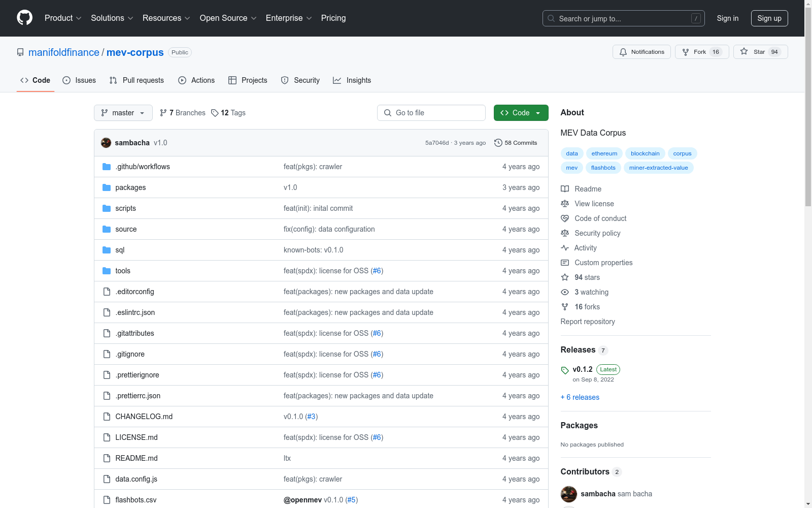Screen dimensions: 812x508
Task: Click the Code of conduct heart icon
Action: pyautogui.click(x=565, y=218)
